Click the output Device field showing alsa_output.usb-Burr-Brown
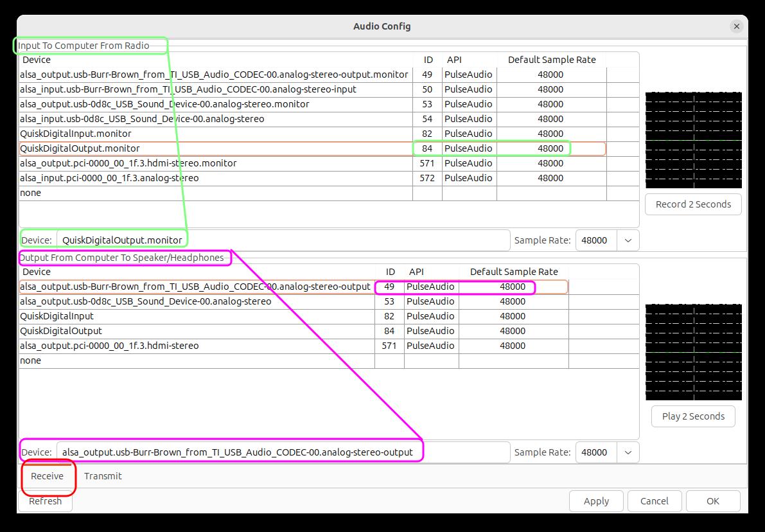Screen dimensions: 765x532 (x=283, y=452)
